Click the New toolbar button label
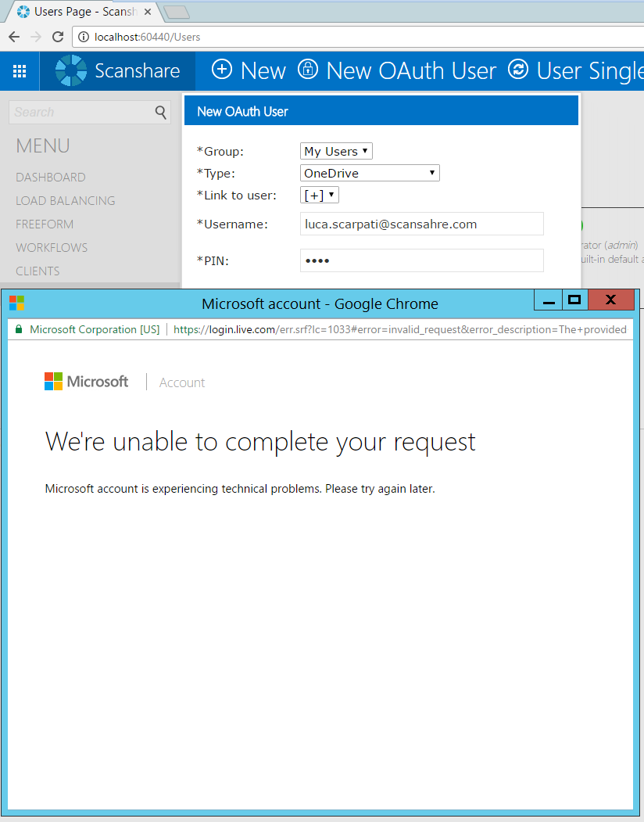Viewport: 644px width, 822px height. 263,70
